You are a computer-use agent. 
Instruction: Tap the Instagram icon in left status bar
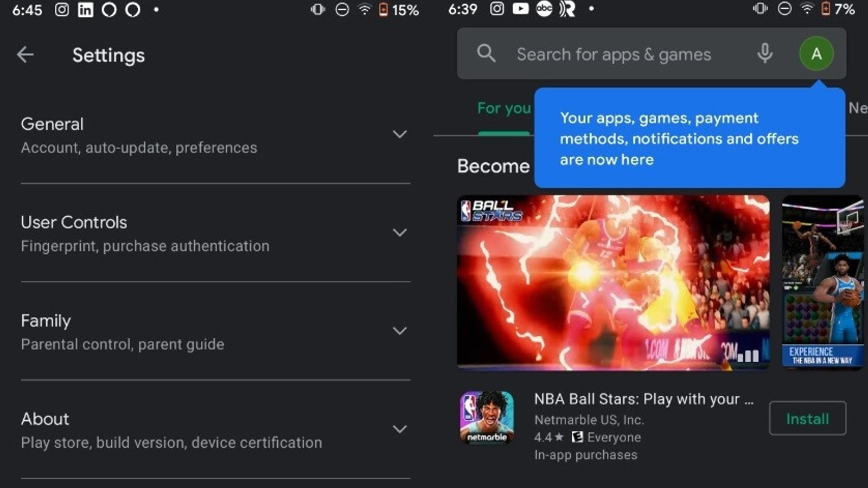point(62,10)
